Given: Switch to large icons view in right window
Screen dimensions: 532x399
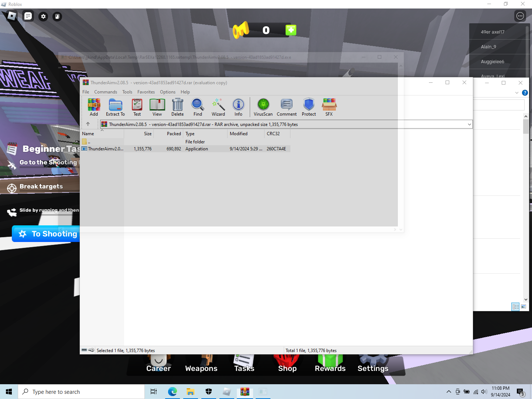Looking at the screenshot, I should [524, 307].
